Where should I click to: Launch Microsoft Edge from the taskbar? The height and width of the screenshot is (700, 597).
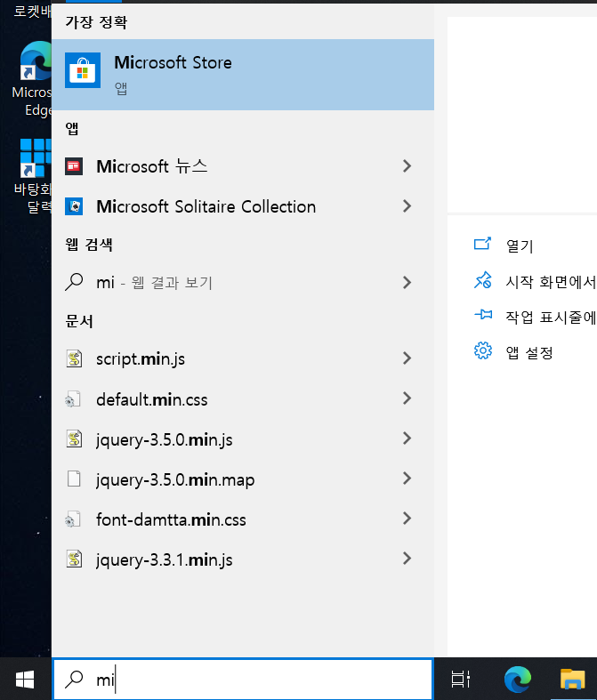tap(518, 680)
